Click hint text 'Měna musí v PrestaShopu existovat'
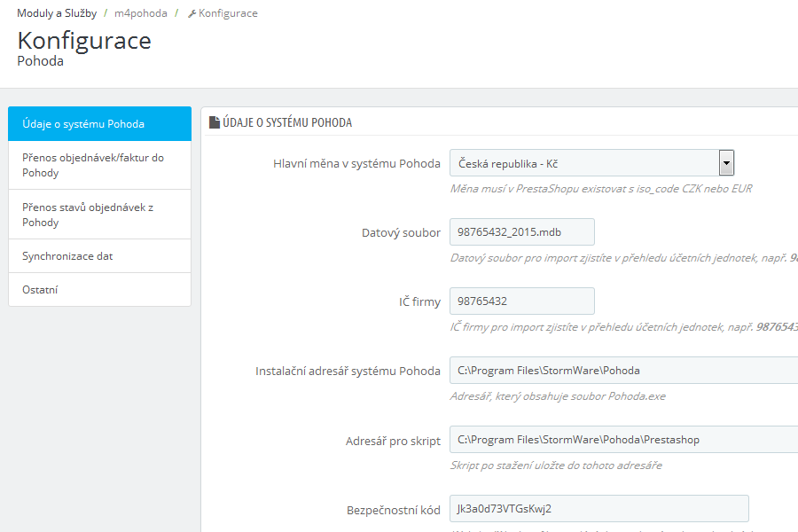Image resolution: width=798 pixels, height=532 pixels. [x=600, y=189]
